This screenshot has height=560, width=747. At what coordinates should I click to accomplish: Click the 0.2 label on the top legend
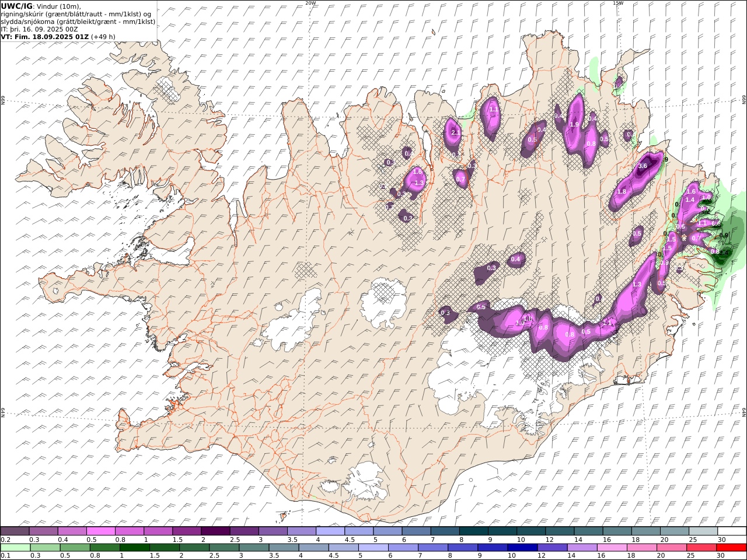pos(5,540)
